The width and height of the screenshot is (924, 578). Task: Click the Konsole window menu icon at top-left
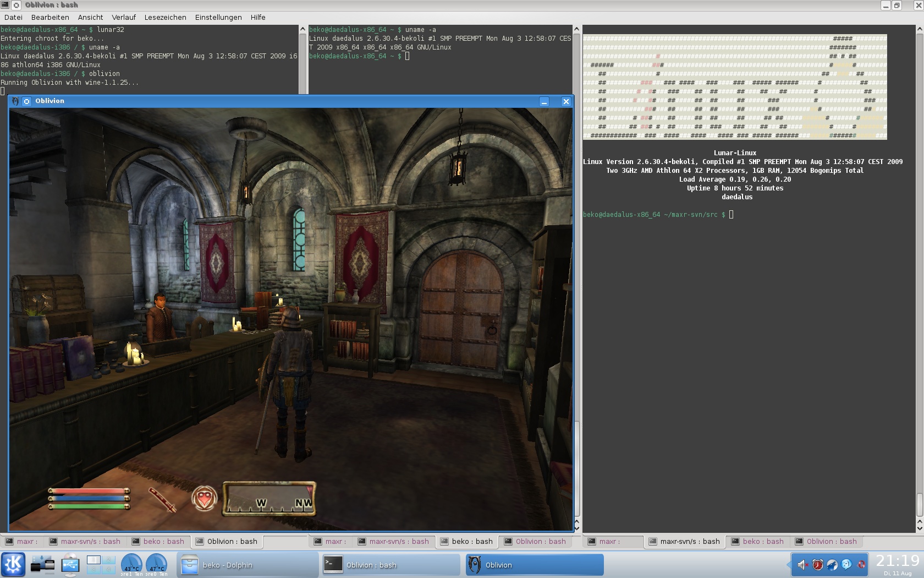click(x=4, y=5)
